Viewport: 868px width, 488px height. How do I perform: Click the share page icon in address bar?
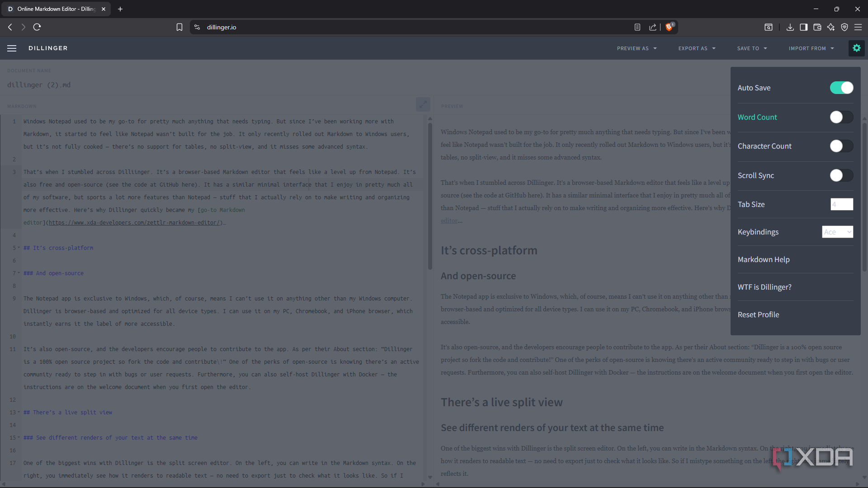tap(653, 27)
